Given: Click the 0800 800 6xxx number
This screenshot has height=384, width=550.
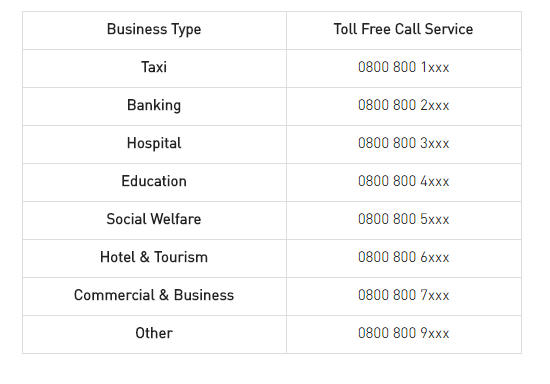Looking at the screenshot, I should [403, 257].
